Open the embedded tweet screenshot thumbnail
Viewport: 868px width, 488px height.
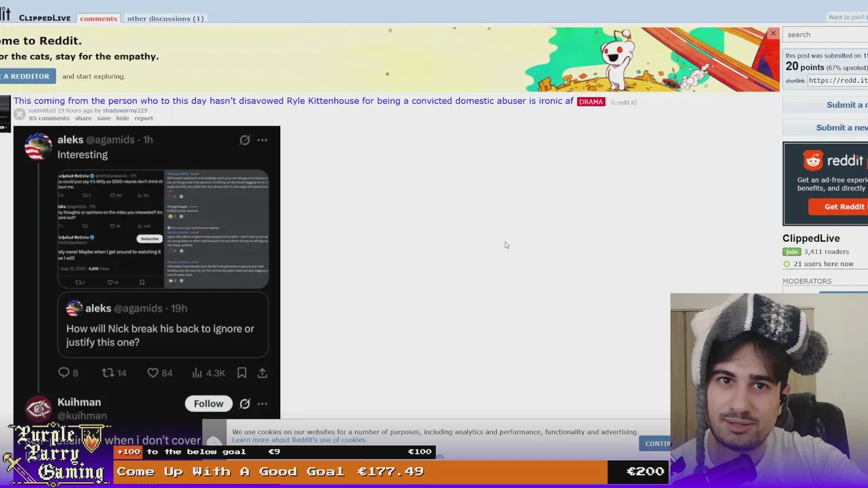click(x=163, y=228)
